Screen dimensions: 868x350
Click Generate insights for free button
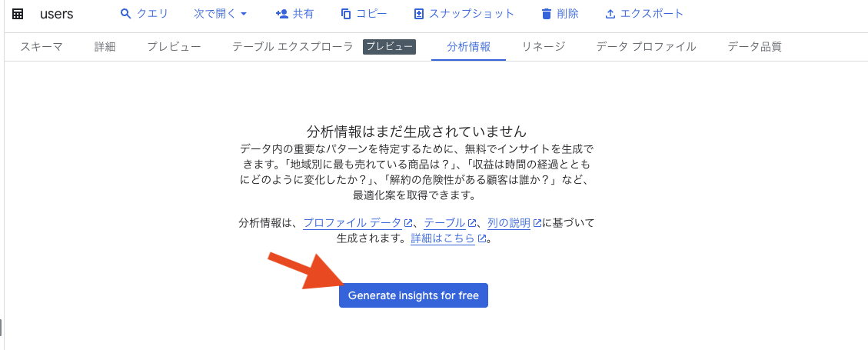(x=414, y=295)
